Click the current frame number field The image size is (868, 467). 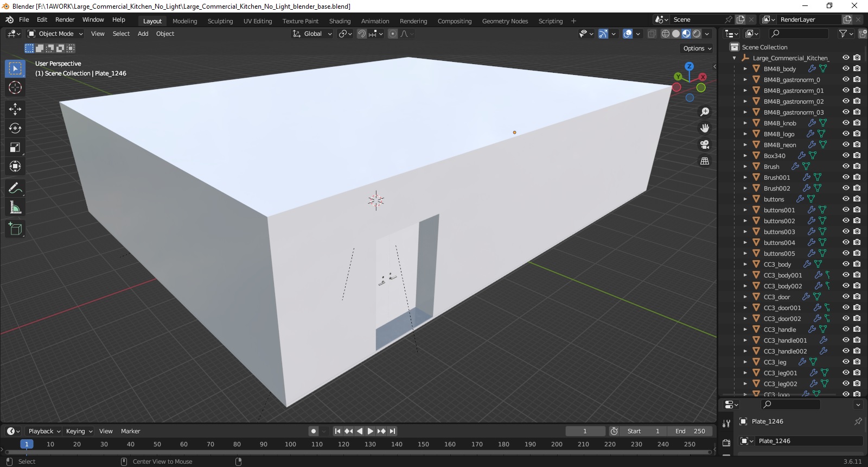click(585, 431)
